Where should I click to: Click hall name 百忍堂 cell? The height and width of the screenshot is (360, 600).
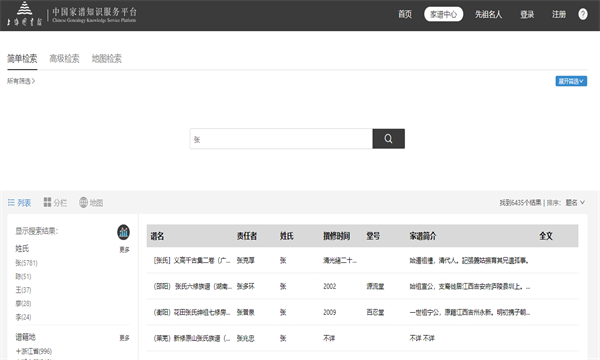tap(375, 313)
